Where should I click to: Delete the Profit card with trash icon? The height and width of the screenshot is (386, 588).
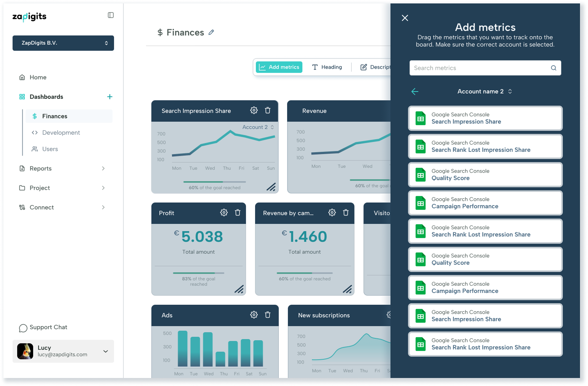coord(238,213)
